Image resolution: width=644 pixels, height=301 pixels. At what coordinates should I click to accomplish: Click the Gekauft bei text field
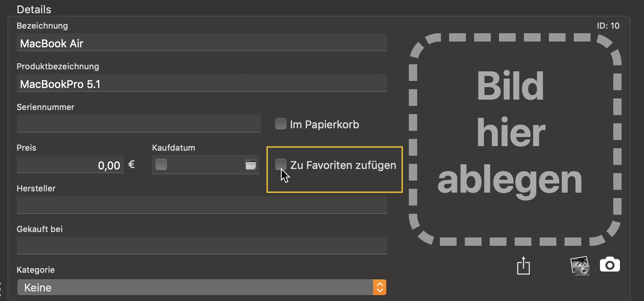click(x=202, y=246)
